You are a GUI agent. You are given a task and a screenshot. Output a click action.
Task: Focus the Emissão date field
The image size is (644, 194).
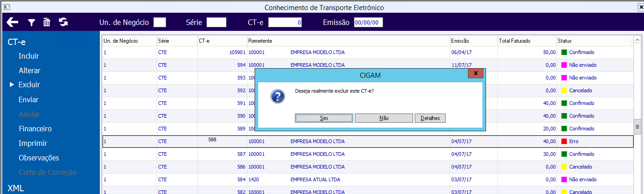[x=369, y=22]
